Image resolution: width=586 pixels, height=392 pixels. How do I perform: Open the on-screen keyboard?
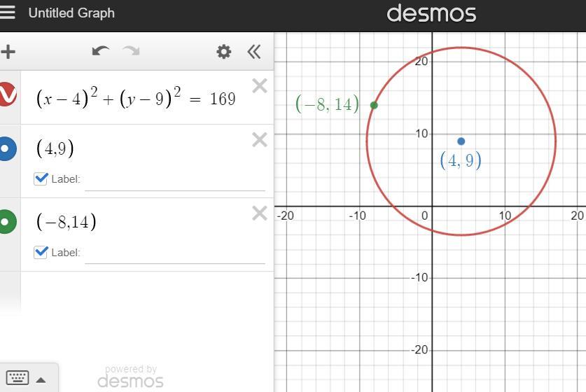[x=18, y=378]
